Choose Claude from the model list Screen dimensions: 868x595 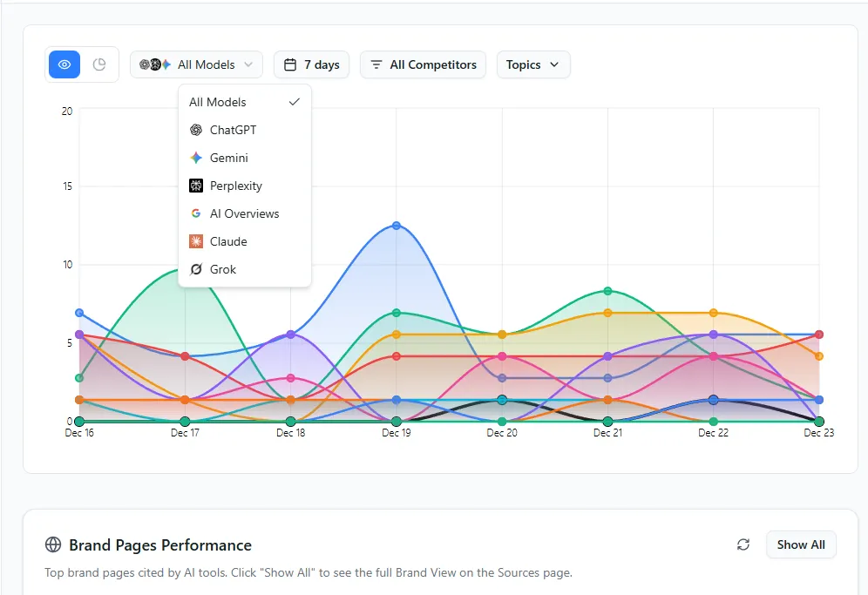245,241
